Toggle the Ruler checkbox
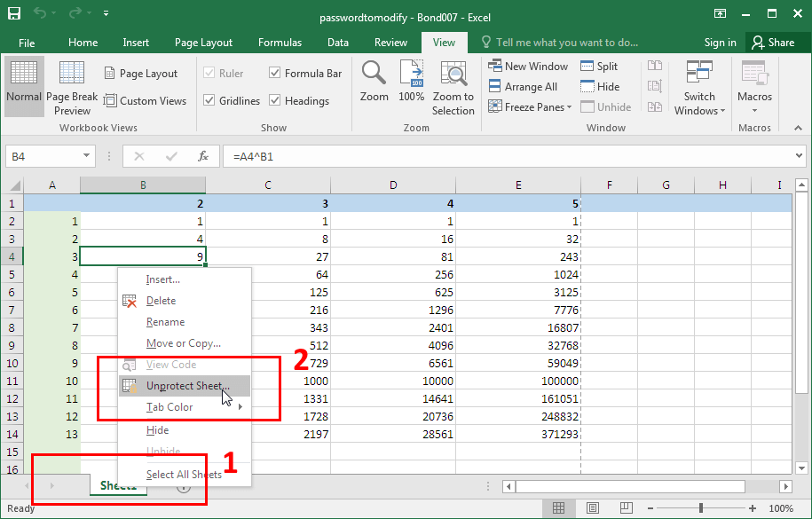 209,73
